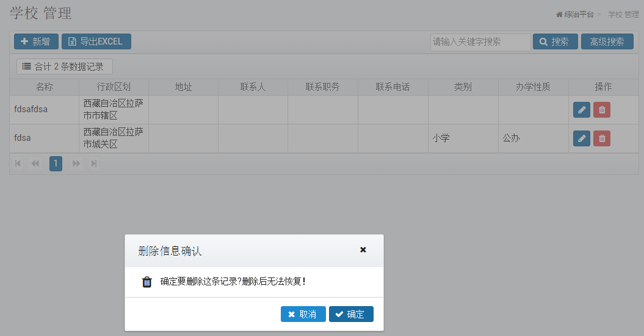Click the 学校 管理 page heading
The width and height of the screenshot is (644, 336).
(x=41, y=13)
